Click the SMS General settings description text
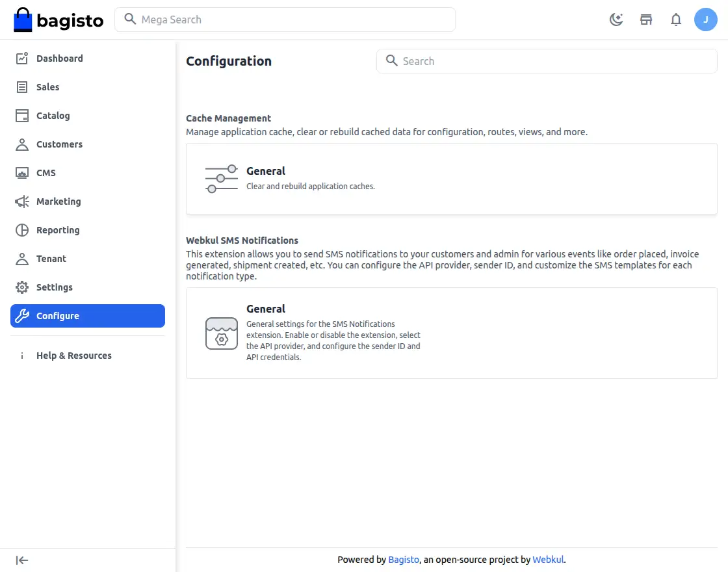 pyautogui.click(x=333, y=341)
